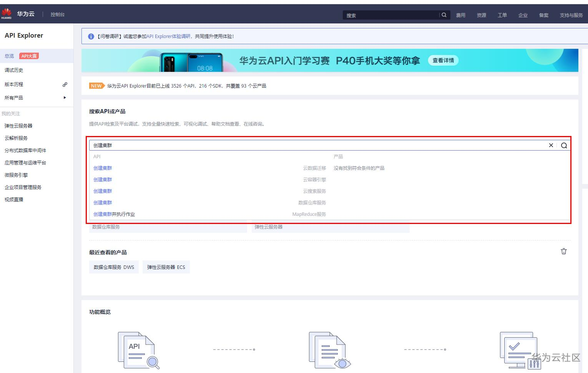The image size is (588, 373).
Task: Click the 数据仓库服务 DWS recent product chip
Action: point(114,267)
